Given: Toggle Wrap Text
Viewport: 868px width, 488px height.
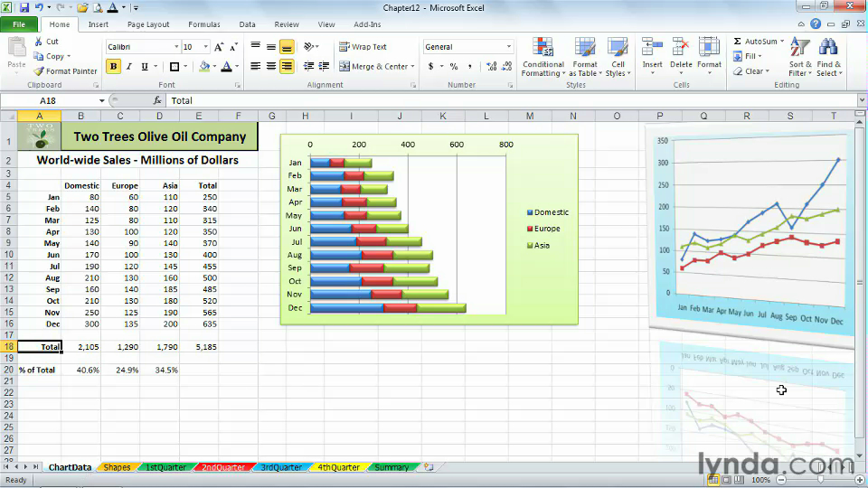Looking at the screenshot, I should coord(363,47).
